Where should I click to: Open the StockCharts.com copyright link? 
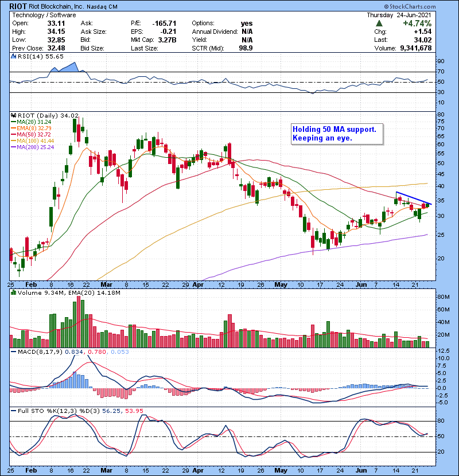[x=410, y=6]
